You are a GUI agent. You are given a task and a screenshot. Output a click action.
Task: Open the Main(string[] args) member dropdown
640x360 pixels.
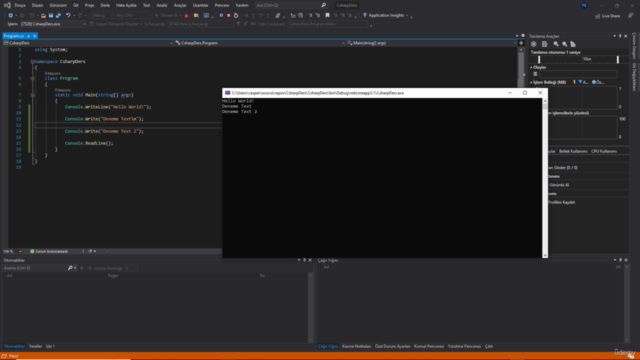tap(431, 43)
